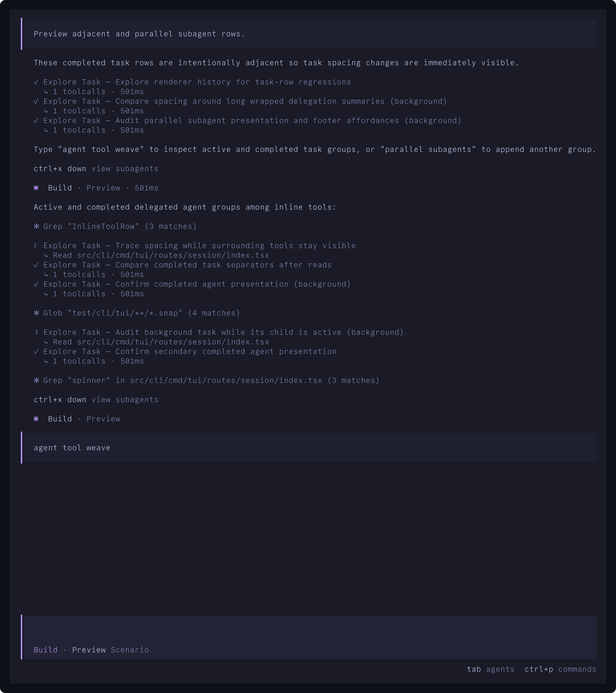Viewport: 616px width, 693px height.
Task: Open "ctrl+p commands" in the footer
Action: point(560,669)
